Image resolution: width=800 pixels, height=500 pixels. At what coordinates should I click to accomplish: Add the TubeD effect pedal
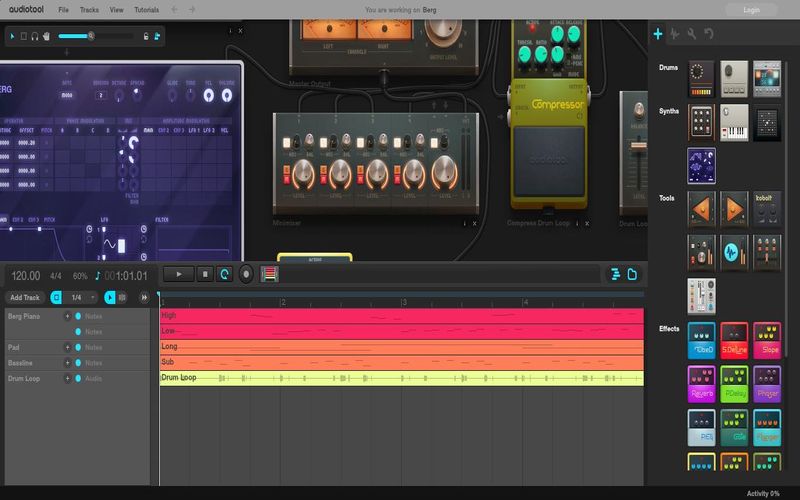coord(701,340)
